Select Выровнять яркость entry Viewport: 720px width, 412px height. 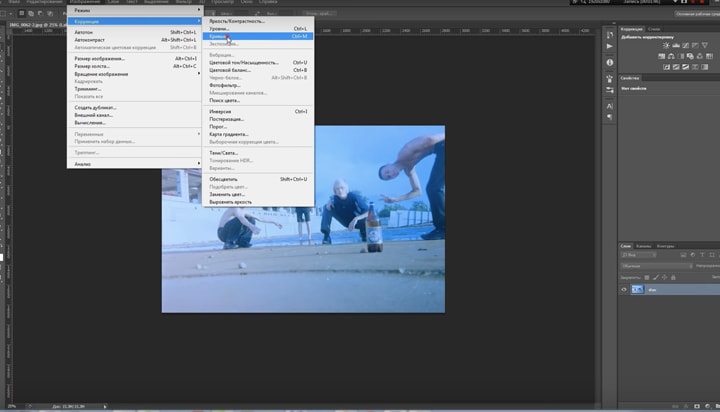click(258, 202)
